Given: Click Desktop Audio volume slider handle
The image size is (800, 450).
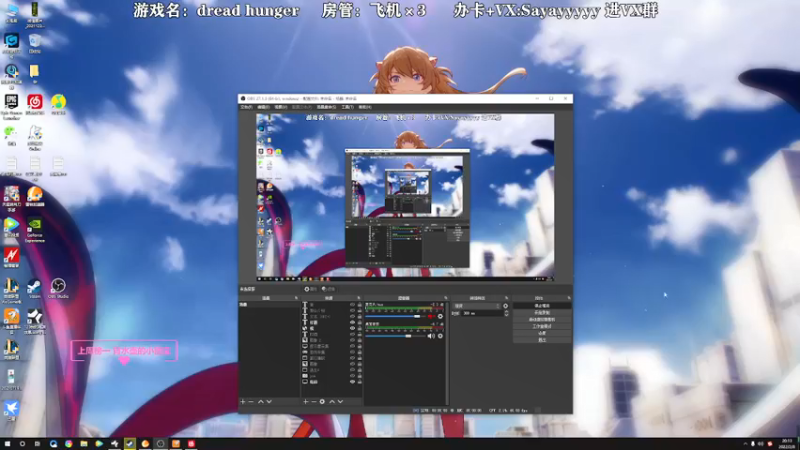Looking at the screenshot, I should tap(408, 336).
